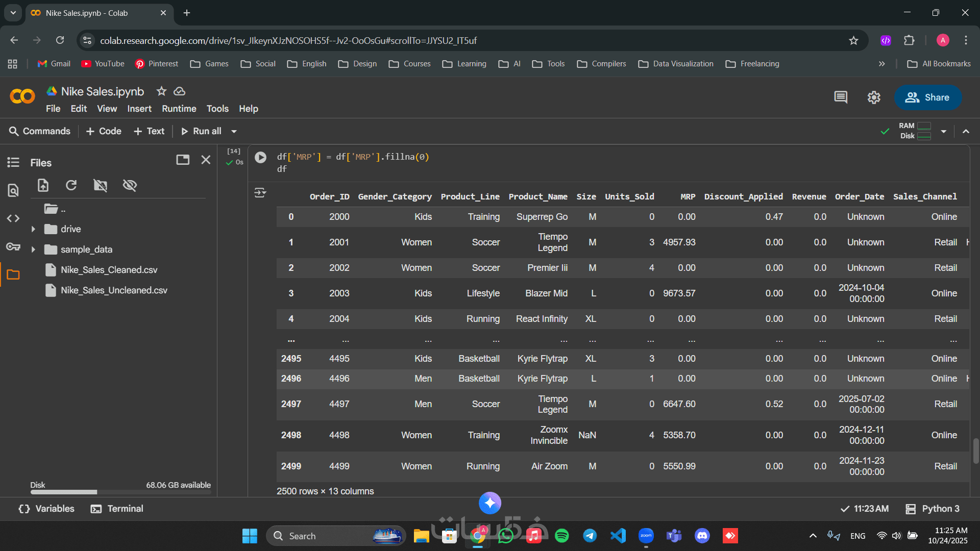This screenshot has height=551, width=980.
Task: Star the Nike Sales.ipynb notebook
Action: [x=161, y=91]
